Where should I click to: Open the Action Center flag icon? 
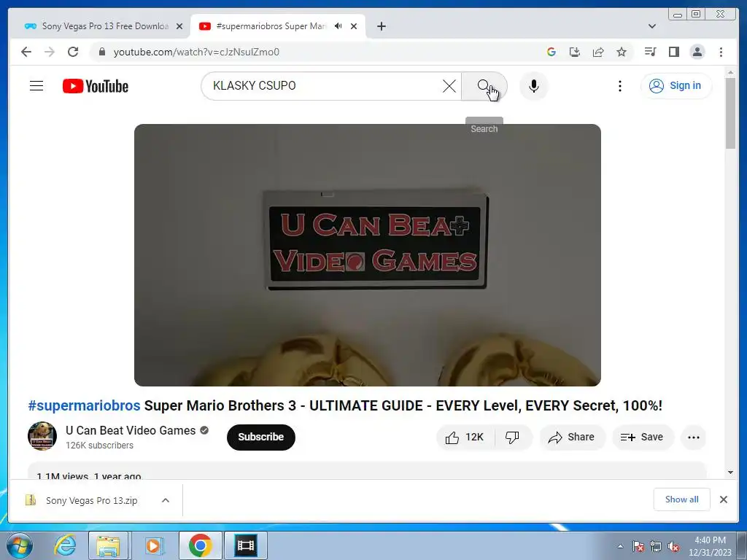click(x=638, y=546)
